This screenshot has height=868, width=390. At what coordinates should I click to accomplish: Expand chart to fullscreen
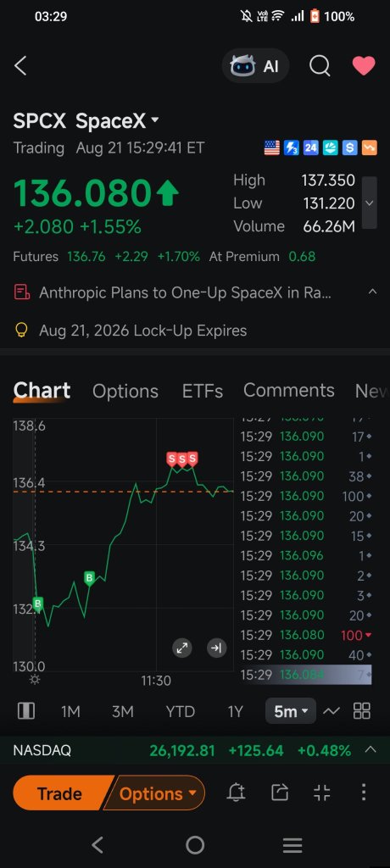[181, 648]
